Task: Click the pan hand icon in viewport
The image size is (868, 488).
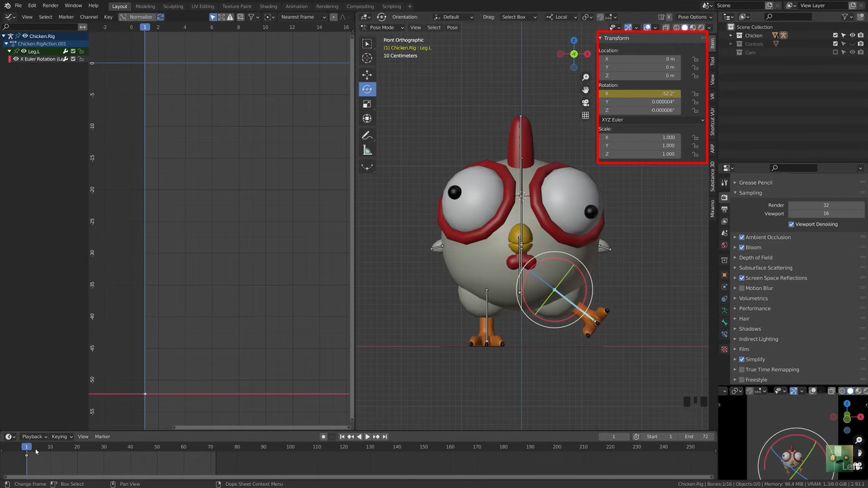Action: pyautogui.click(x=586, y=90)
